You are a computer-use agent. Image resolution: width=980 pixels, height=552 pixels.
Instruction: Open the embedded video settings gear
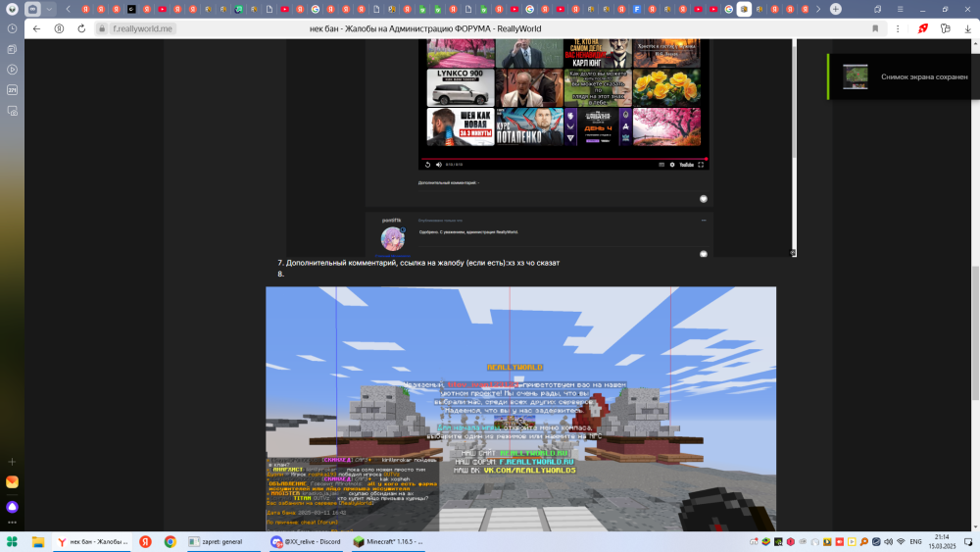672,165
